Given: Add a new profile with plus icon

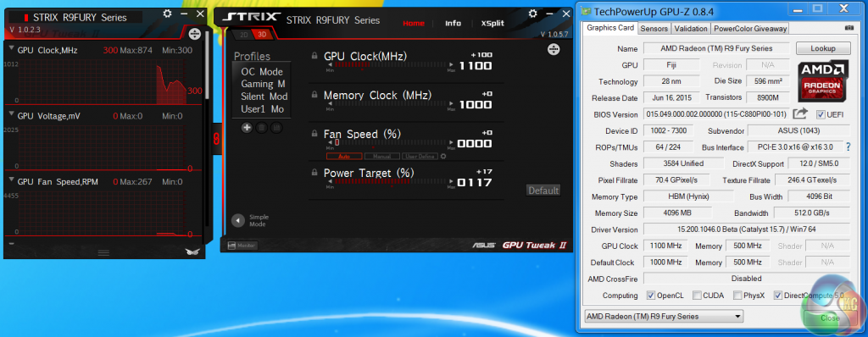Looking at the screenshot, I should [247, 128].
